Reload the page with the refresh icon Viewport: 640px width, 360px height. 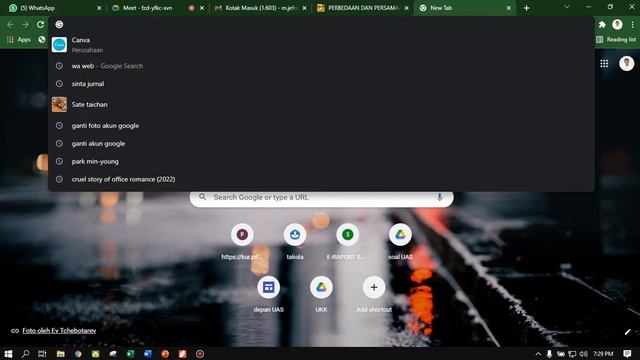click(40, 24)
